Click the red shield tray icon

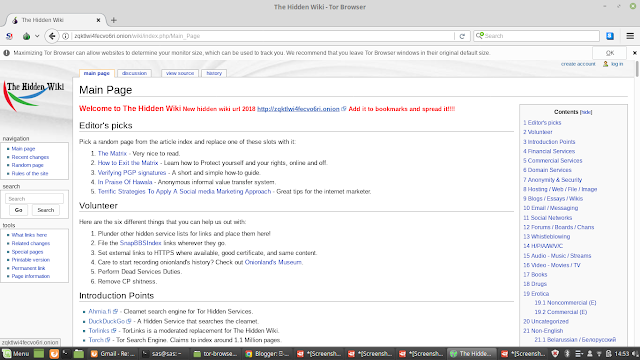click(555, 353)
